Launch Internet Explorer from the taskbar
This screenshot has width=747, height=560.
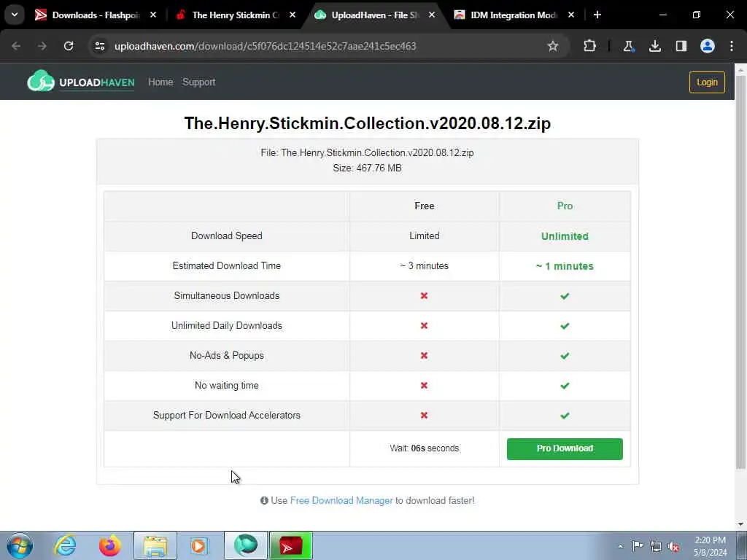click(x=65, y=545)
